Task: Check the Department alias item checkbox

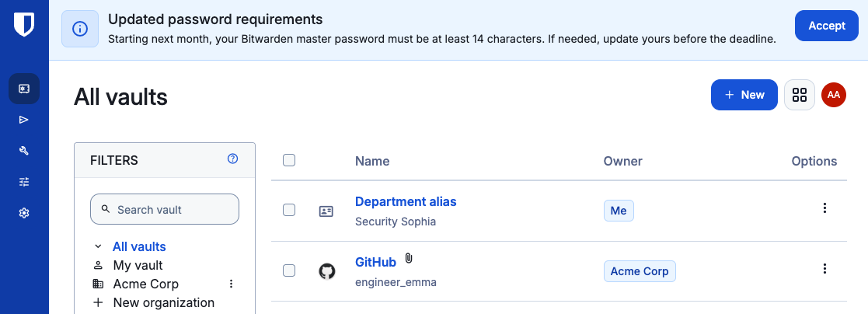Action: click(289, 210)
